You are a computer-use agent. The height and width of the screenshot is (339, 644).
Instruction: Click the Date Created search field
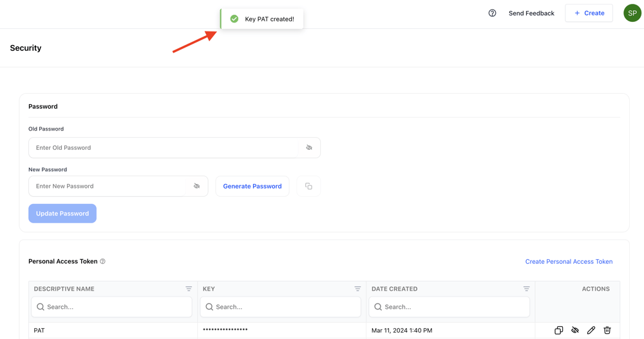point(454,307)
